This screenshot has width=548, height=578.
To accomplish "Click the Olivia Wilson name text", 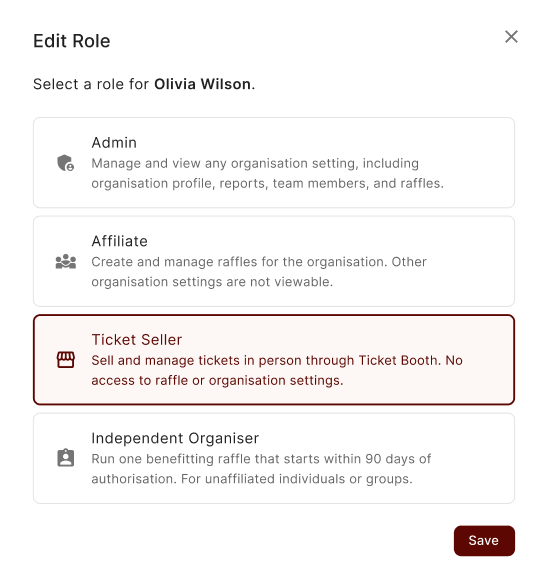I will click(x=203, y=84).
